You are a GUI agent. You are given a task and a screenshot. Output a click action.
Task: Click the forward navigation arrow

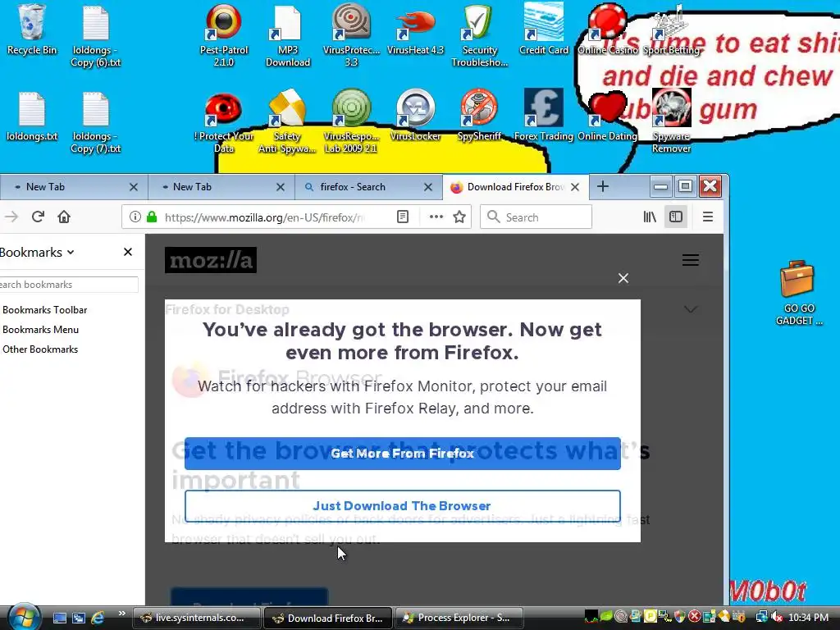point(11,217)
